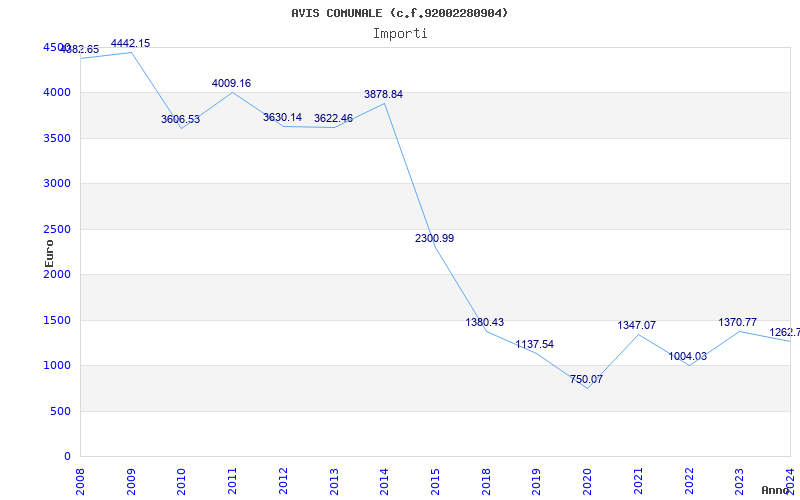Click the x-axis year 2023
Image resolution: width=800 pixels, height=500 pixels.
(740, 481)
